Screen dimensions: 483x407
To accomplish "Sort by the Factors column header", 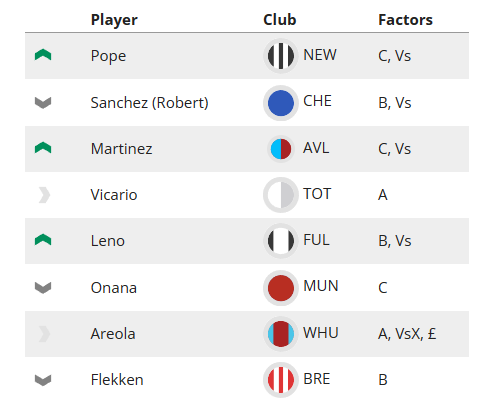I will [x=405, y=20].
